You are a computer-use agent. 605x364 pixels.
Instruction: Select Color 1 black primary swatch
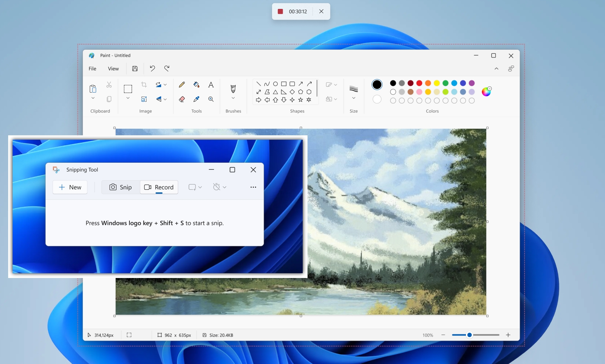[x=377, y=85]
